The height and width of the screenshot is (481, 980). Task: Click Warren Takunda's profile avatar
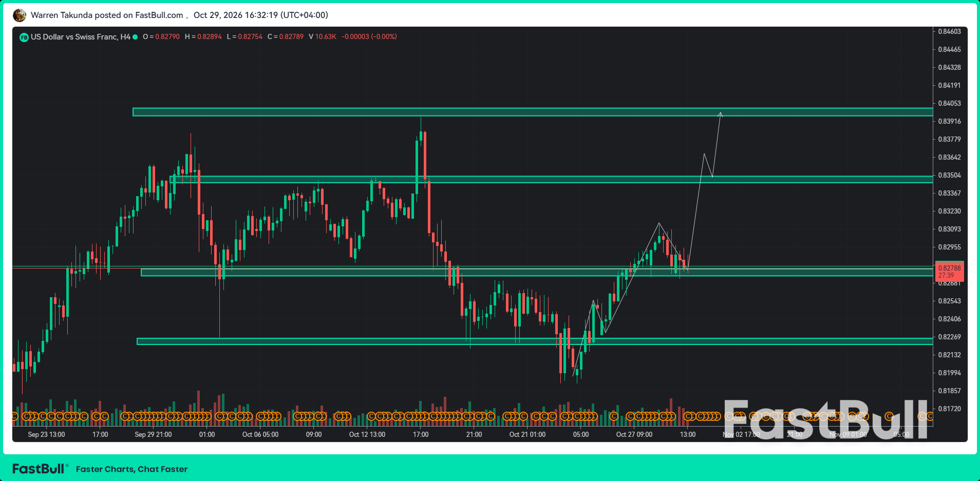click(20, 15)
